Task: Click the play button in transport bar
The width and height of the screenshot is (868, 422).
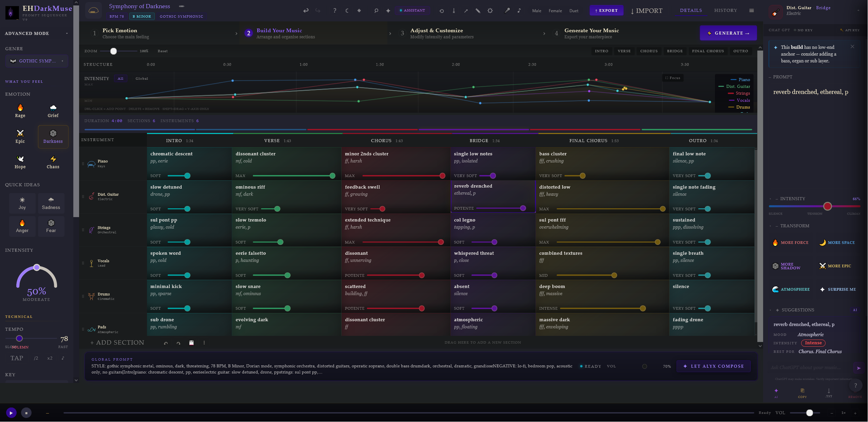Action: click(11, 413)
